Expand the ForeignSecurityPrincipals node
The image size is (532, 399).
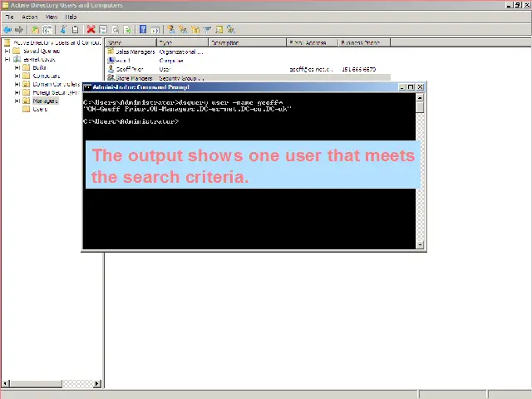[x=17, y=92]
